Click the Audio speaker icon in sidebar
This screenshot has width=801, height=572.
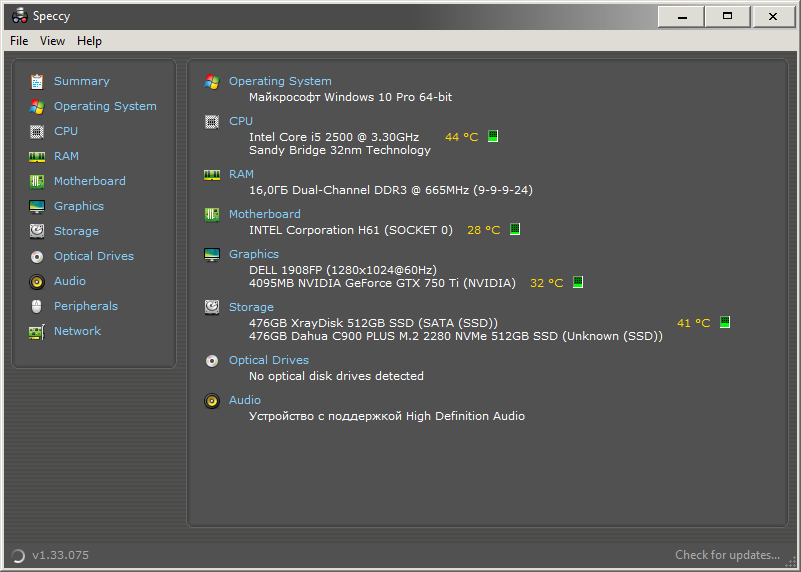click(37, 281)
